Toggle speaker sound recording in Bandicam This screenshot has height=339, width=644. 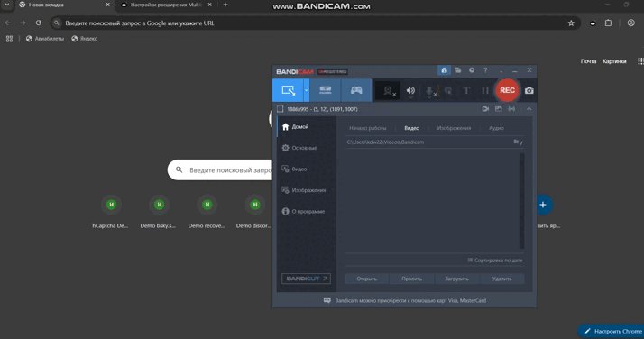coord(410,91)
